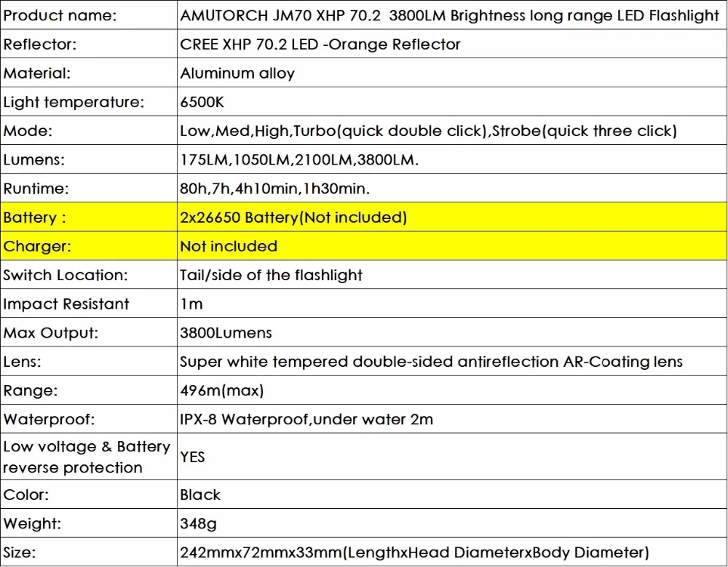Image resolution: width=728 pixels, height=567 pixels.
Task: Click the 'Reflector:' label
Action: pos(40,44)
